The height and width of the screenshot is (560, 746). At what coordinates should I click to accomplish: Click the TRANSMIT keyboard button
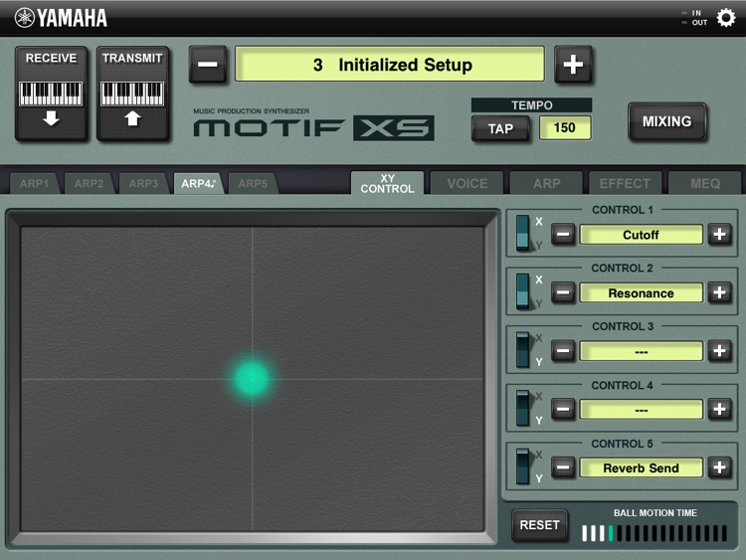point(132,93)
